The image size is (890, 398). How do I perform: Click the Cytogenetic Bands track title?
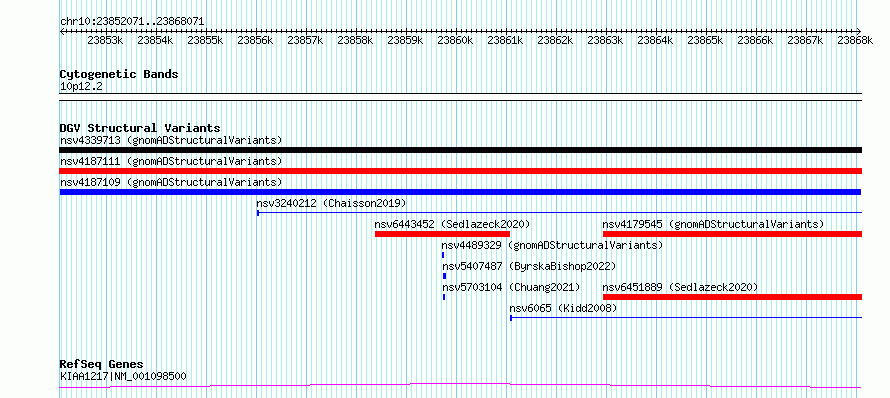click(x=119, y=74)
